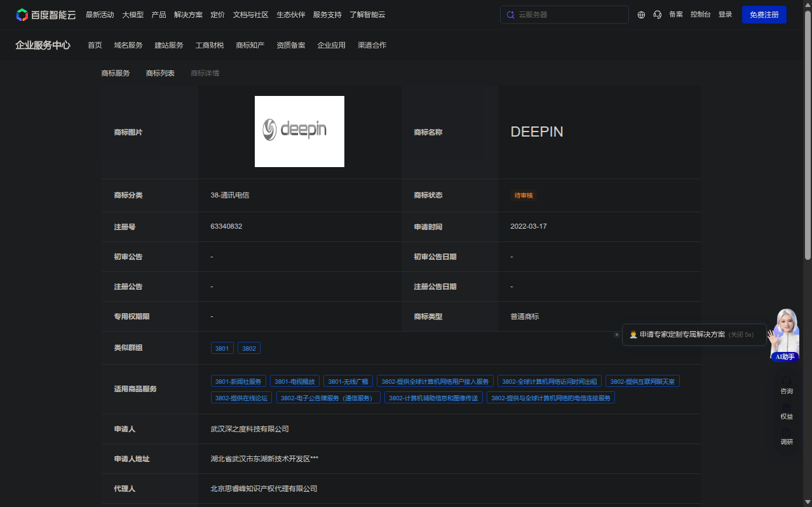Click the 企业服务中心 title
The height and width of the screenshot is (507, 812).
pyautogui.click(x=43, y=45)
